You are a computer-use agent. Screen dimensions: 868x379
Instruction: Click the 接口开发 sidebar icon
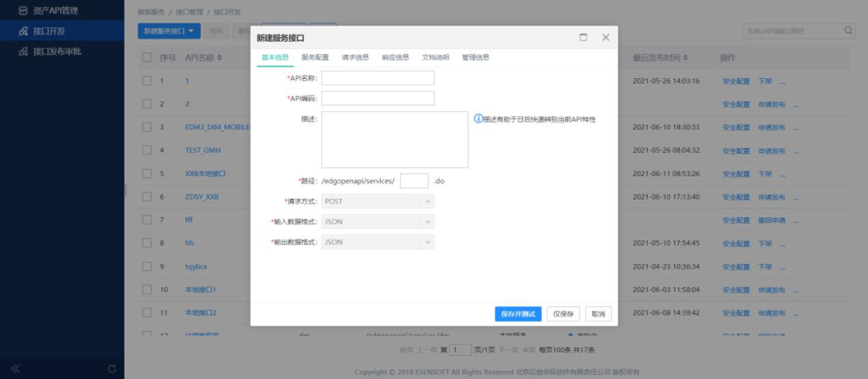[x=23, y=31]
